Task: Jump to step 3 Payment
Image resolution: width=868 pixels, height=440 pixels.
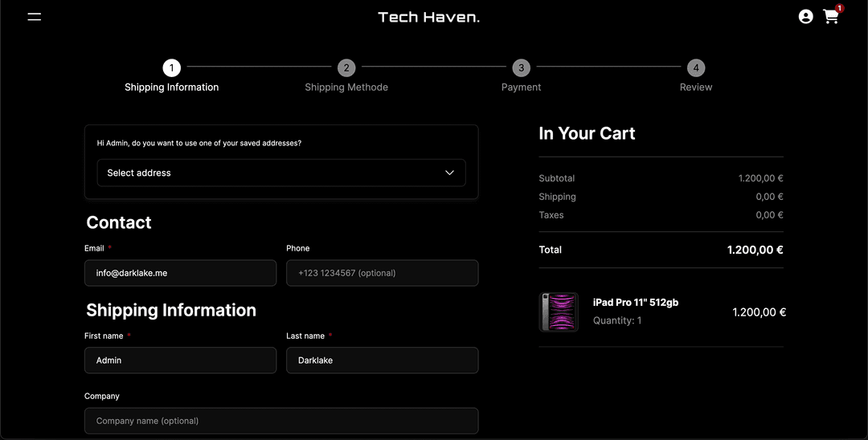Action: click(x=521, y=68)
